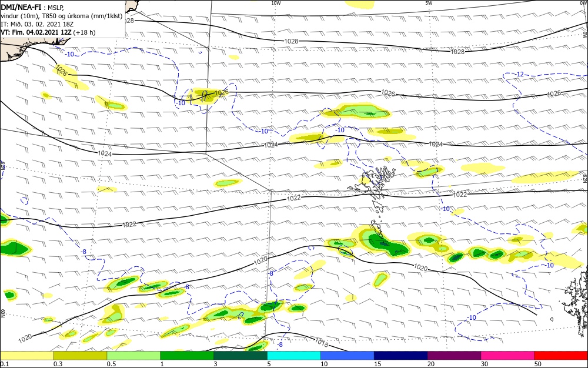Viewport: 588px width, 368px height.
Task: Click the yellow 0.1–0.3 legend swatch
Action: [x=27, y=356]
